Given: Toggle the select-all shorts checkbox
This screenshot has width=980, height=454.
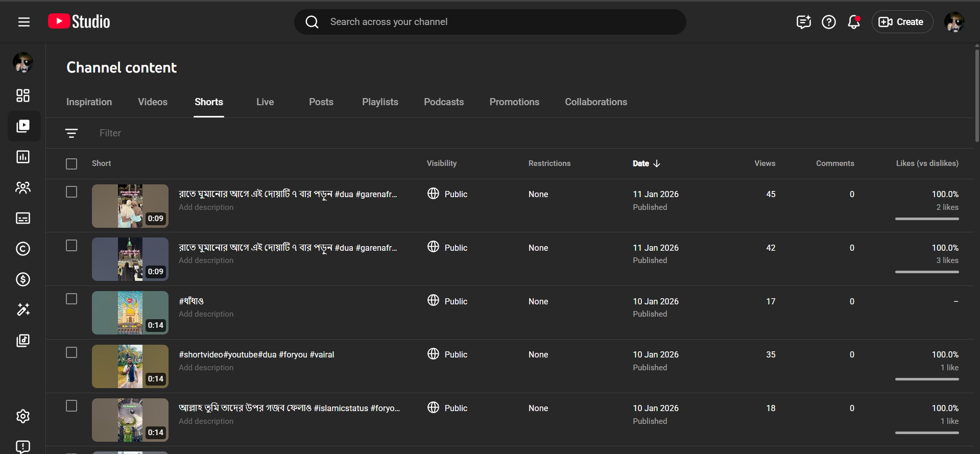Looking at the screenshot, I should pos(71,164).
